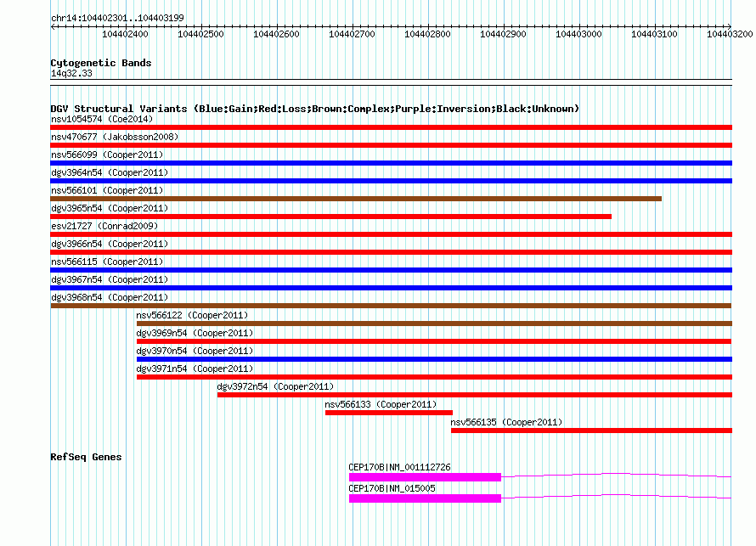Click the magenta exon of CEP170B NM_015005
This screenshot has height=546, width=756.
click(x=426, y=498)
